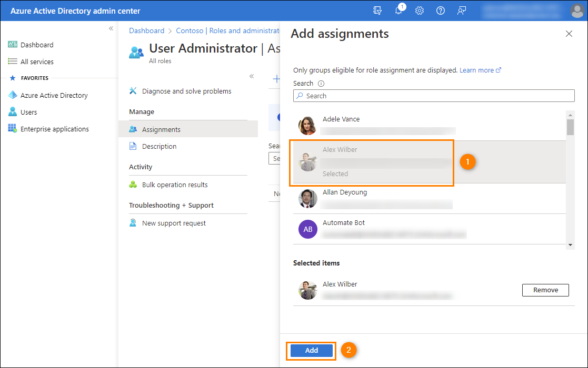Open the notifications bell icon

coord(399,10)
